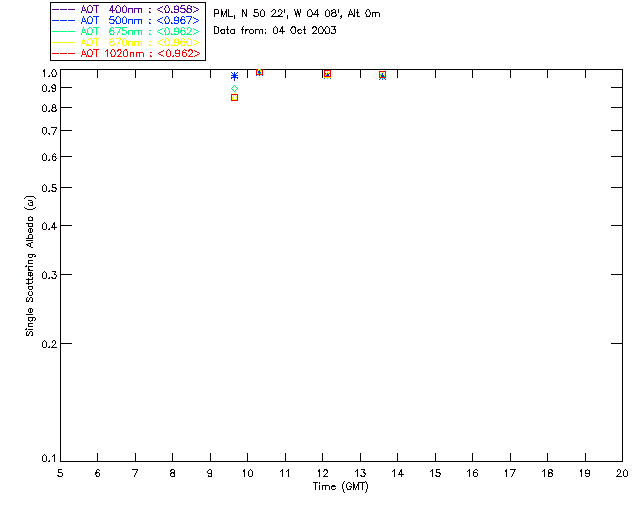Click the 5 tick label on time axis
640x512 pixels.
(x=60, y=473)
